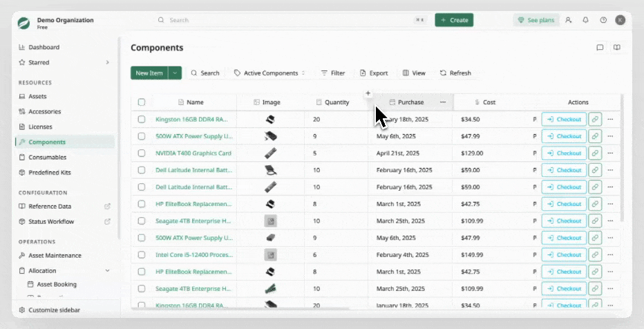Click the image thumbnail of NVIDIA T400 row
The width and height of the screenshot is (644, 329).
(x=270, y=153)
